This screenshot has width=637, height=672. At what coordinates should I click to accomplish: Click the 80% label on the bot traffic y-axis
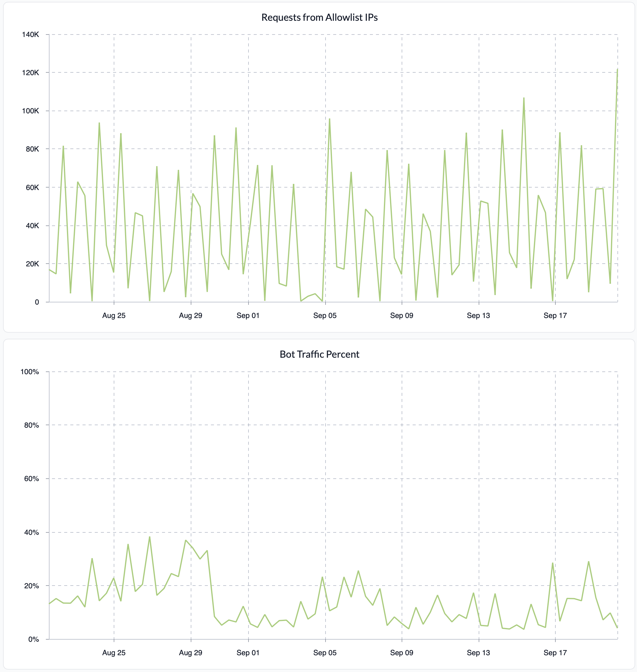31,425
